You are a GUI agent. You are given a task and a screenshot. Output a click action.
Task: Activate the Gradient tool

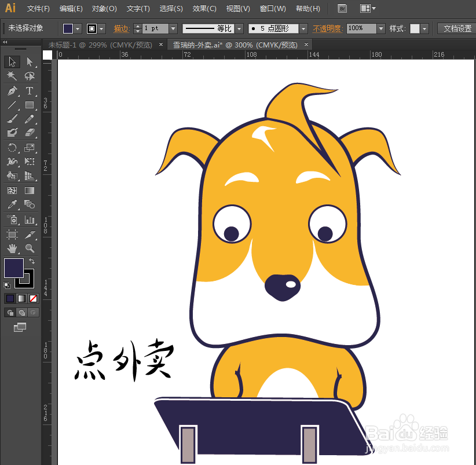29,191
